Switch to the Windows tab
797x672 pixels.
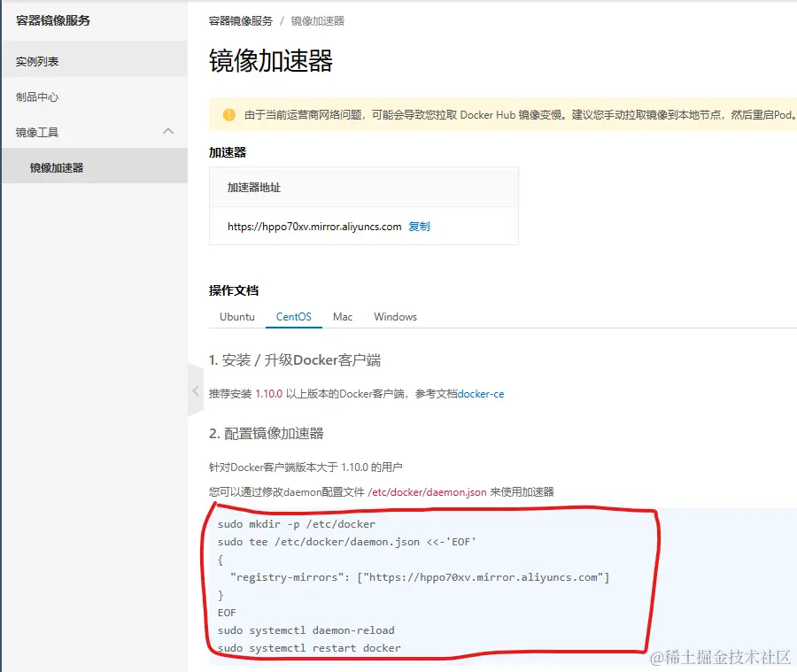(x=396, y=317)
